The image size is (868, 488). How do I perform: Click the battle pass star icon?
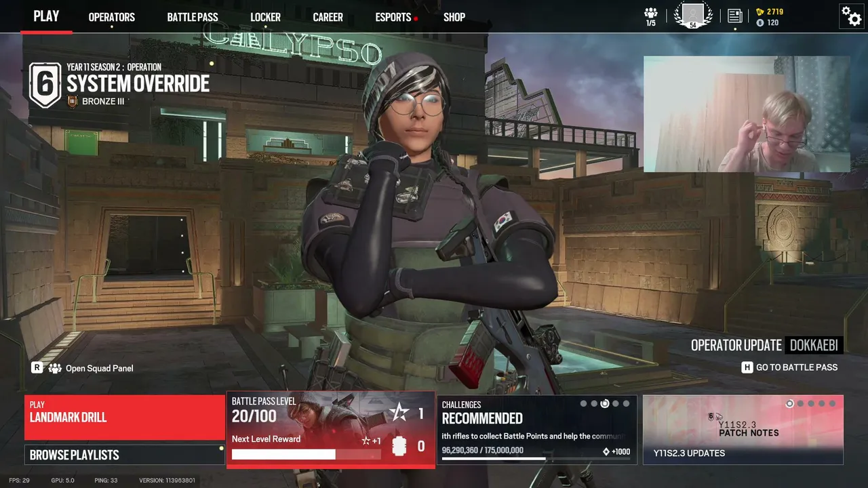point(399,413)
